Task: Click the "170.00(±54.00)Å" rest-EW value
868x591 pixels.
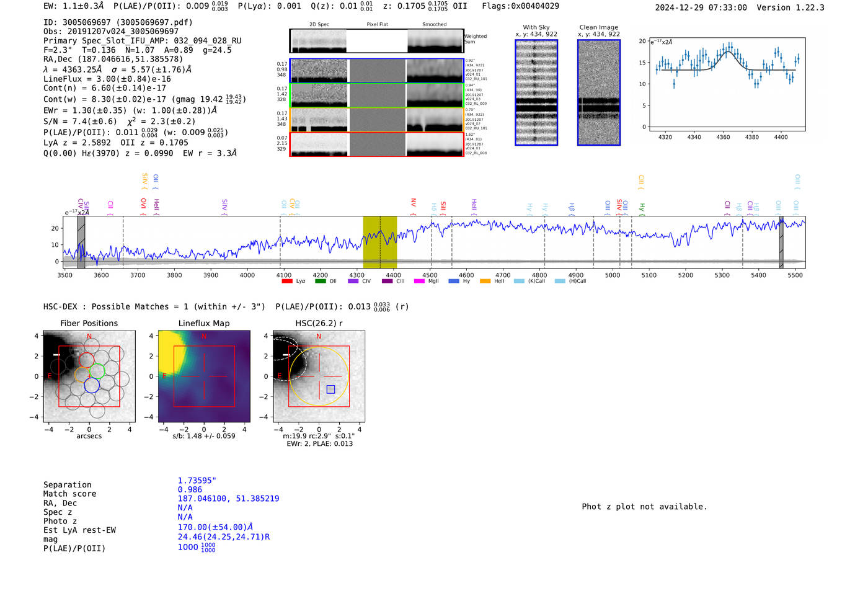Action: point(215,527)
